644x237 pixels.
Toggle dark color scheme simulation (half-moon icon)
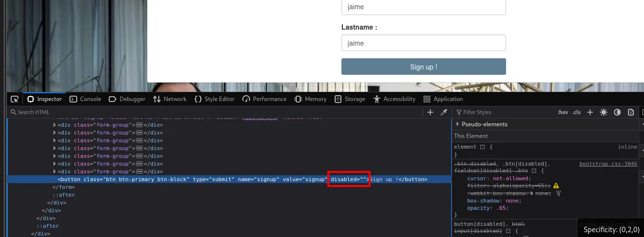tap(617, 112)
